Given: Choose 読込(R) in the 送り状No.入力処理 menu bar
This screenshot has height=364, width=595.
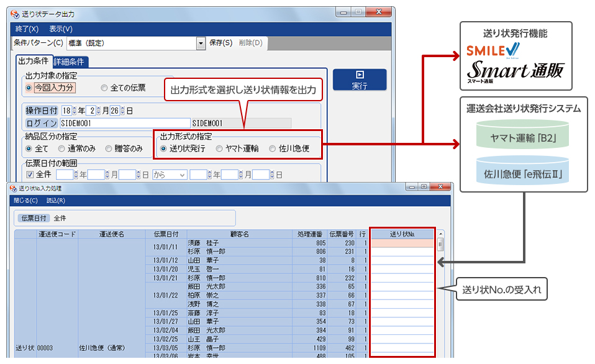Looking at the screenshot, I should (56, 201).
